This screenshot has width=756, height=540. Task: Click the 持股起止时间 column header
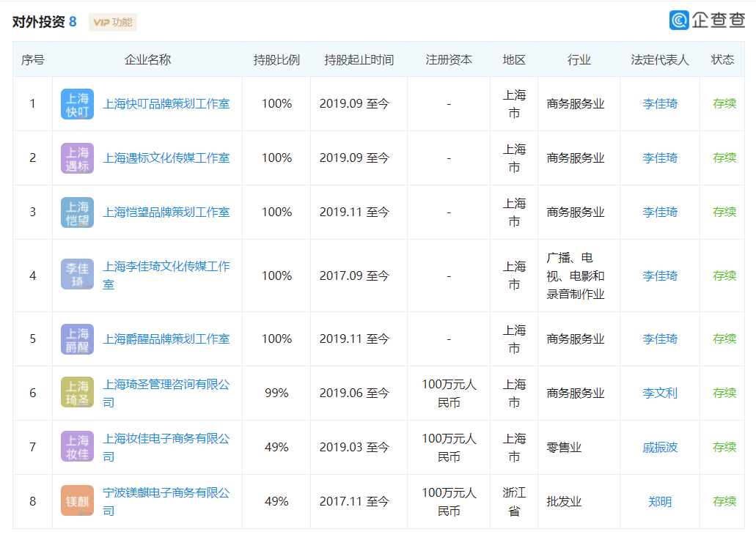(x=359, y=60)
